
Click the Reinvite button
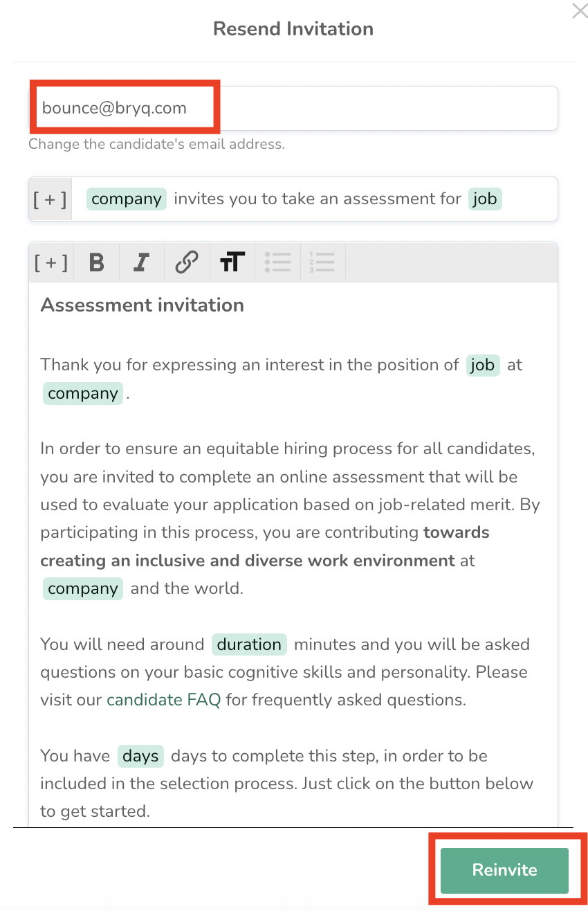[x=504, y=870]
